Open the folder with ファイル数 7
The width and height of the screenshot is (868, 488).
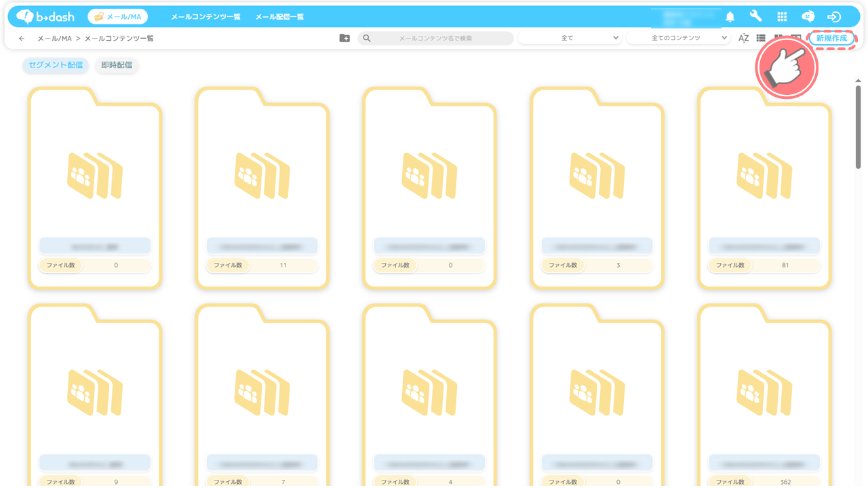click(x=262, y=396)
